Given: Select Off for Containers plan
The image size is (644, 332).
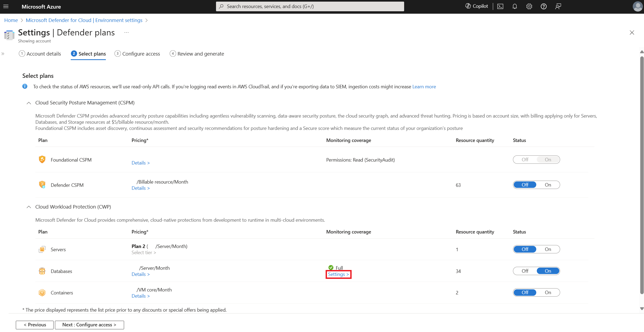Looking at the screenshot, I should pos(525,293).
